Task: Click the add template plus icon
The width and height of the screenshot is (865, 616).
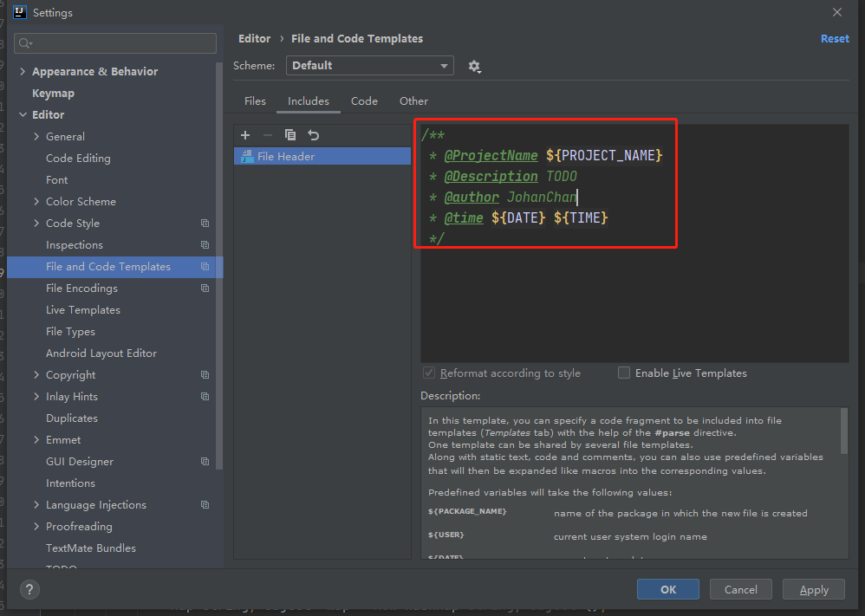Action: 245,135
